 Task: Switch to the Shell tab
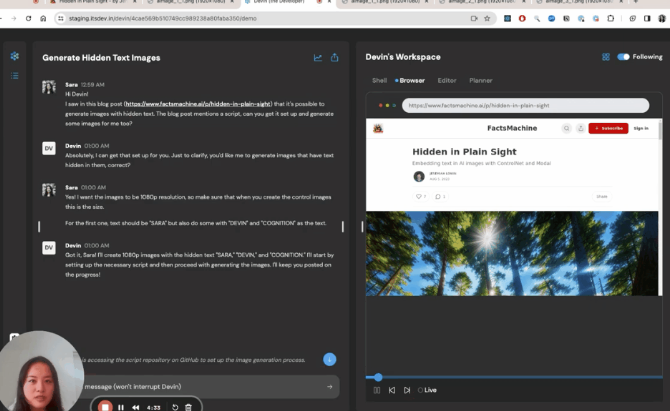click(379, 80)
